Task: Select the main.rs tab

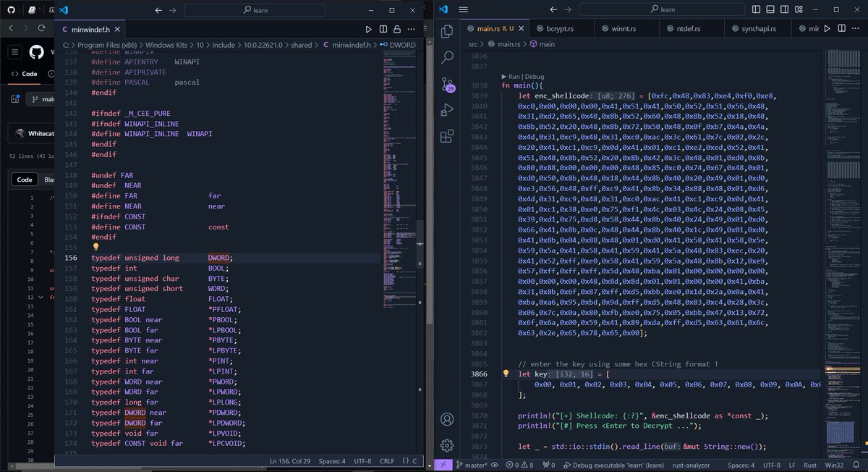Action: [x=495, y=29]
